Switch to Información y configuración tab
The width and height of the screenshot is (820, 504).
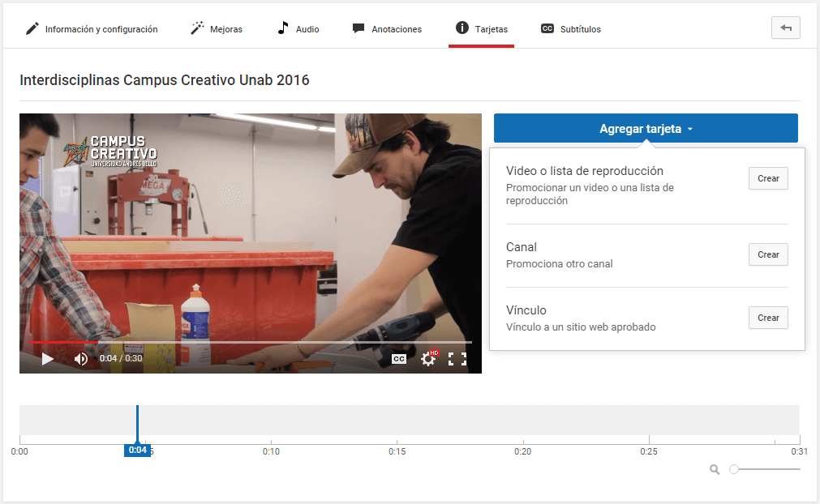92,29
